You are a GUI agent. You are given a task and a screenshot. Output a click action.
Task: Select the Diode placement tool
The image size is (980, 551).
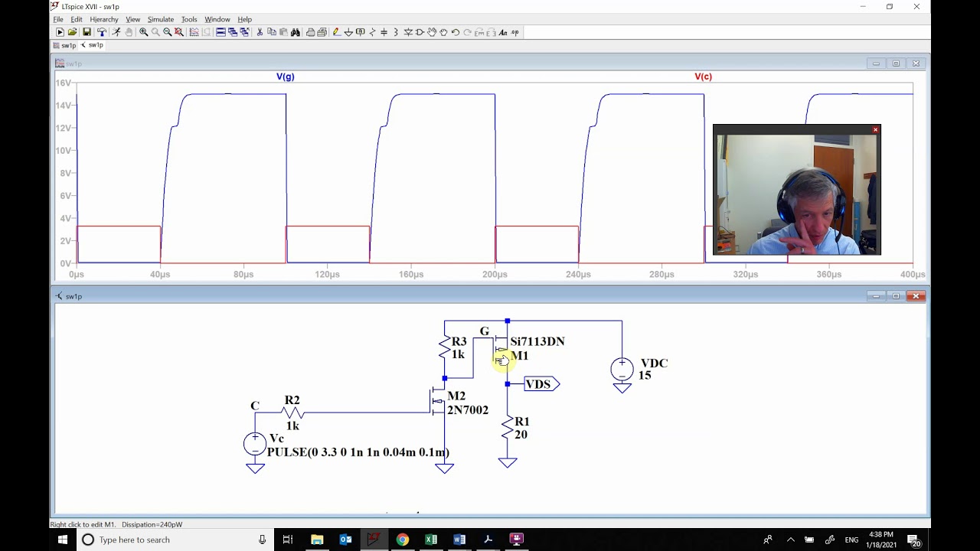click(408, 32)
